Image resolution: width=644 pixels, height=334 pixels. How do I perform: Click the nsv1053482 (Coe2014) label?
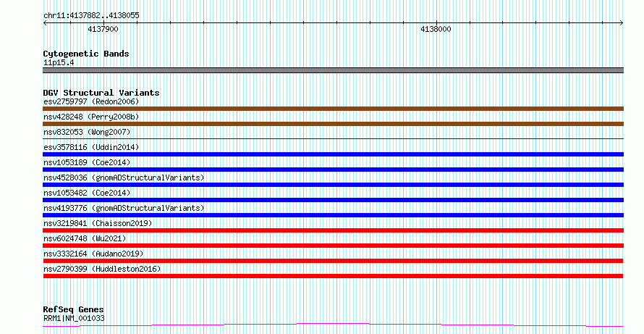87,193
